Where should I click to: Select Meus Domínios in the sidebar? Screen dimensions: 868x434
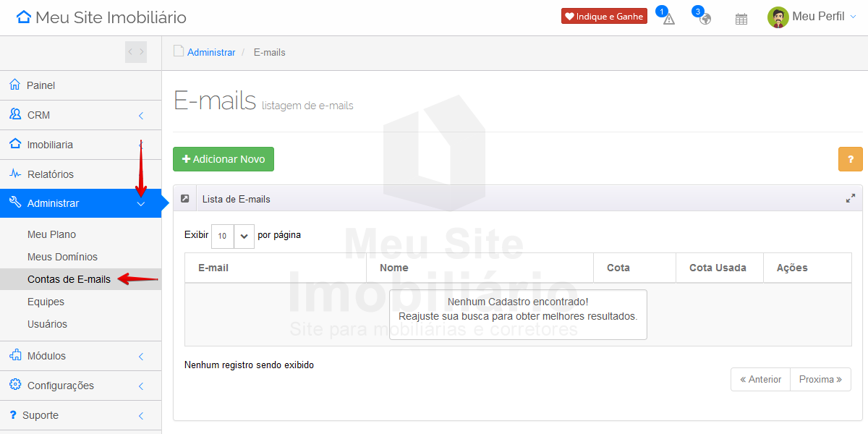click(x=62, y=257)
